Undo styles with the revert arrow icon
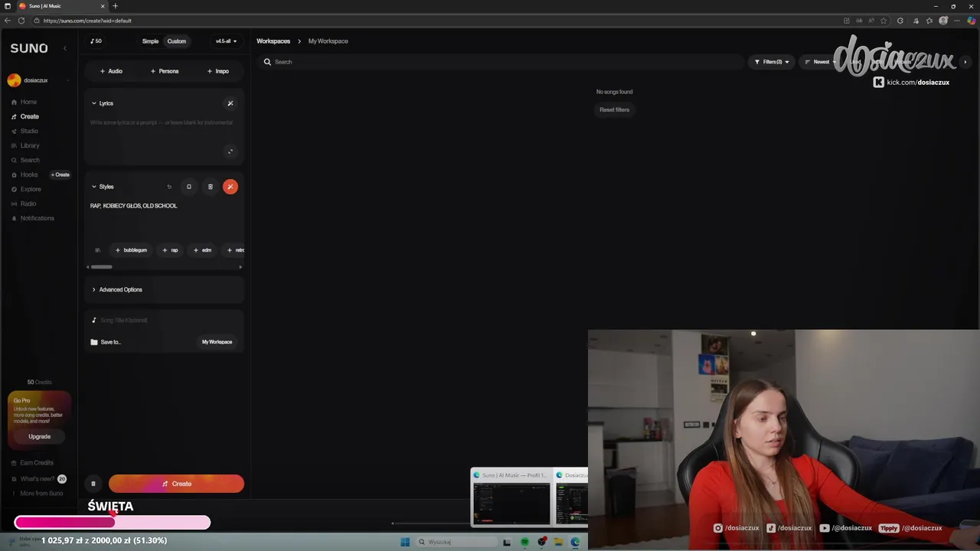Screen dimensions: 980x551 pos(169,187)
